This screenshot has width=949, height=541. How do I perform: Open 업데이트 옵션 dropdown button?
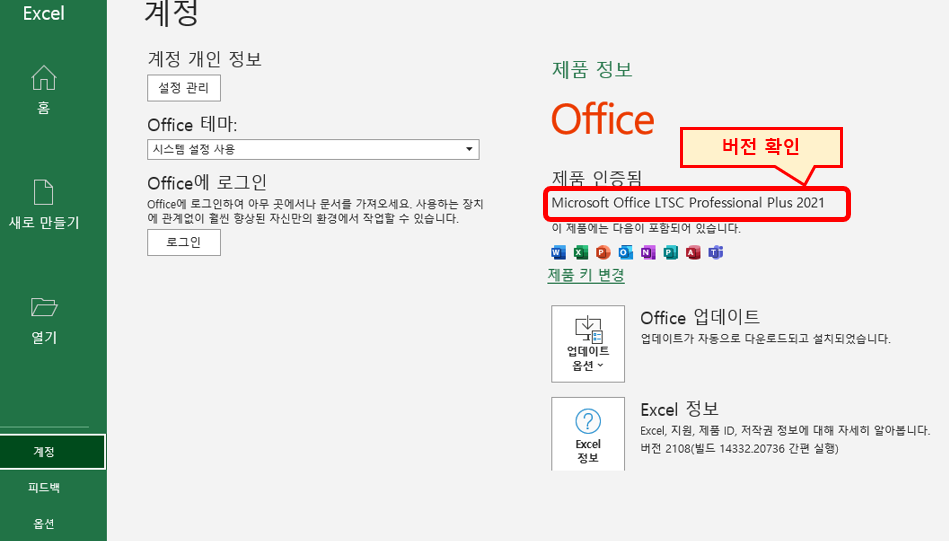click(588, 343)
